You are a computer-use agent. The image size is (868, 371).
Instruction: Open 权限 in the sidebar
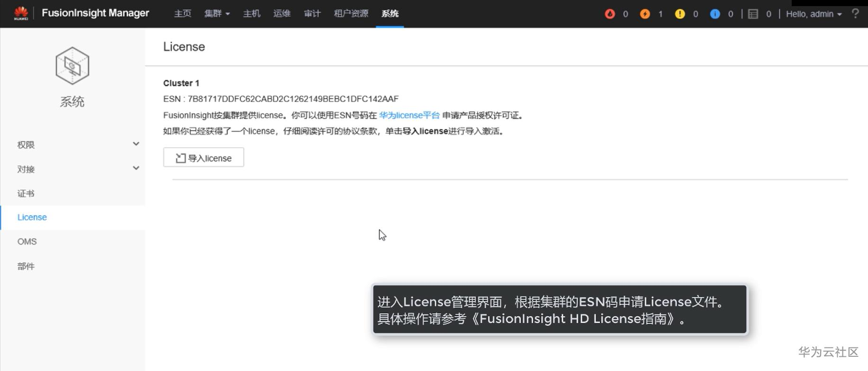(26, 145)
